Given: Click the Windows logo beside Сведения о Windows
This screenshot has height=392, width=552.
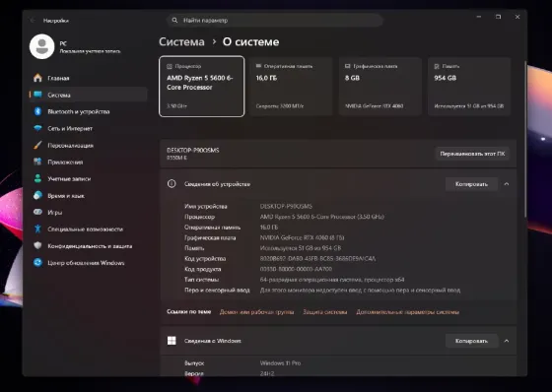Looking at the screenshot, I should pos(172,340).
